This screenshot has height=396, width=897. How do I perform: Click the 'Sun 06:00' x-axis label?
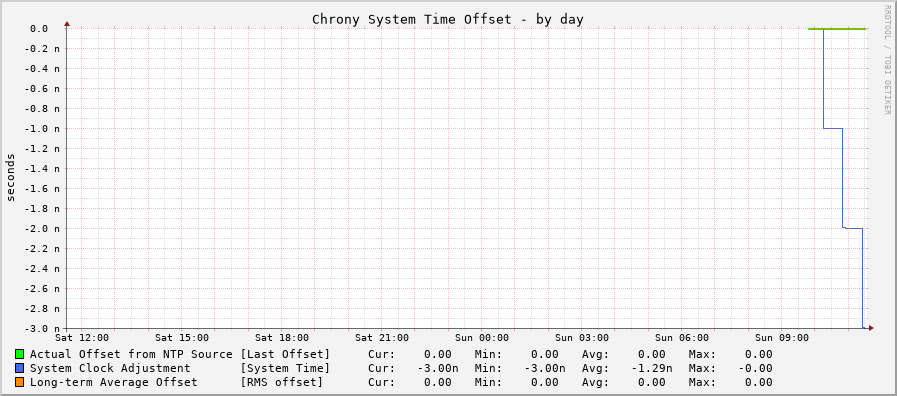pos(681,338)
